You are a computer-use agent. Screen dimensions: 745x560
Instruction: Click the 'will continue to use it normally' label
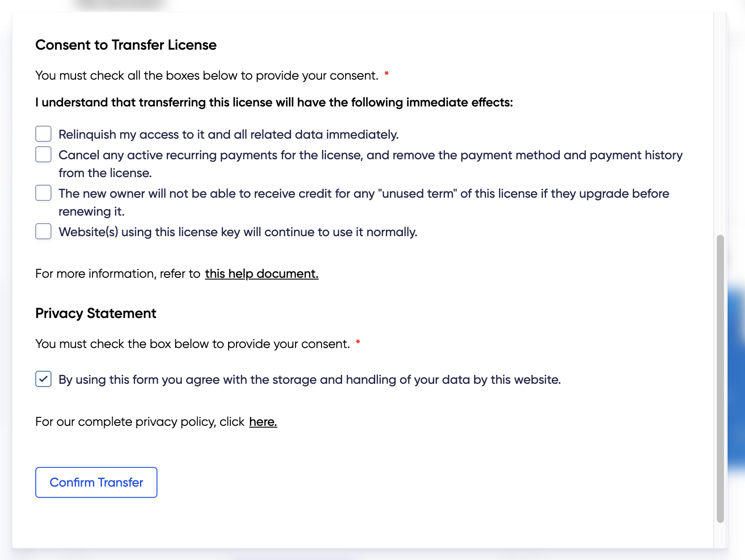point(238,232)
